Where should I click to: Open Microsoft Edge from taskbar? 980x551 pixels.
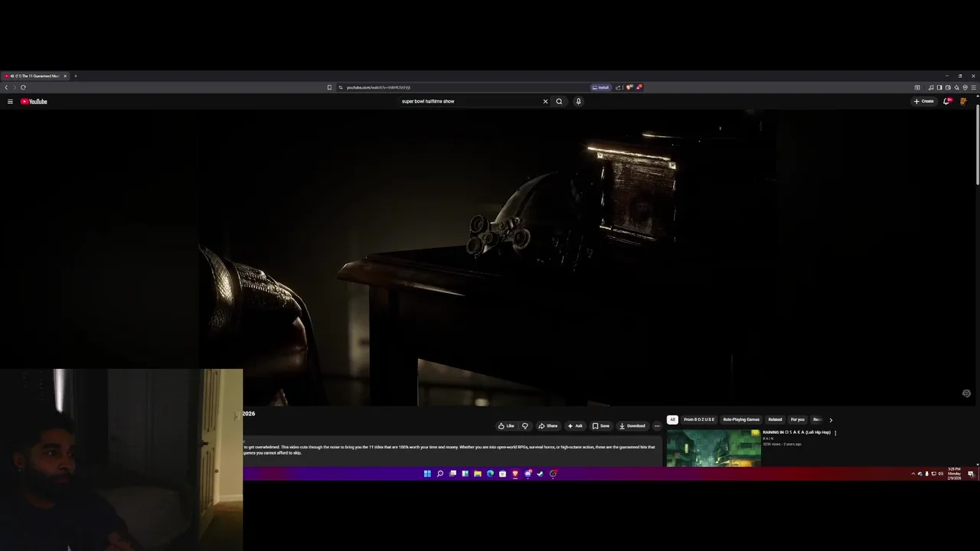490,474
